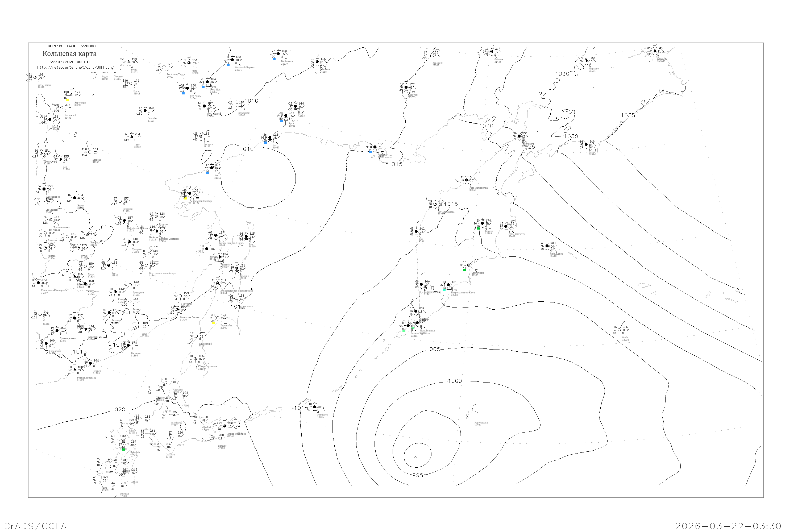Click the Кольцевая карта map title
This screenshot has width=798, height=532.
coord(69,54)
